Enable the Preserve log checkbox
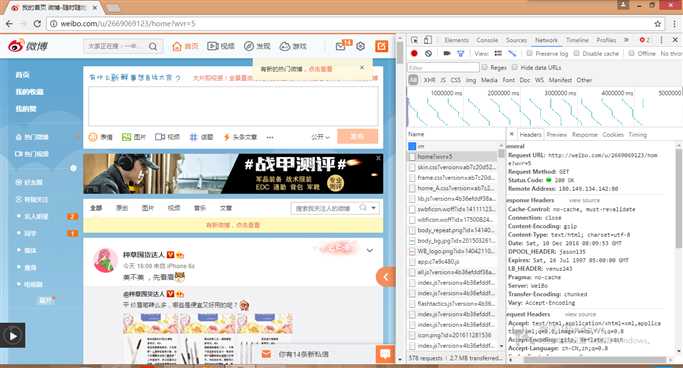683x368 pixels. [x=530, y=53]
